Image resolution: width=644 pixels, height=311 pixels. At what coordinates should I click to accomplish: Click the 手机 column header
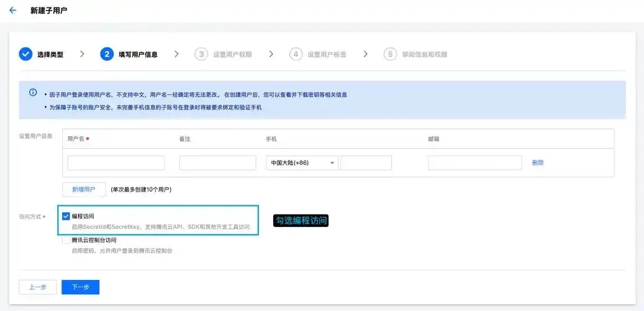[271, 139]
